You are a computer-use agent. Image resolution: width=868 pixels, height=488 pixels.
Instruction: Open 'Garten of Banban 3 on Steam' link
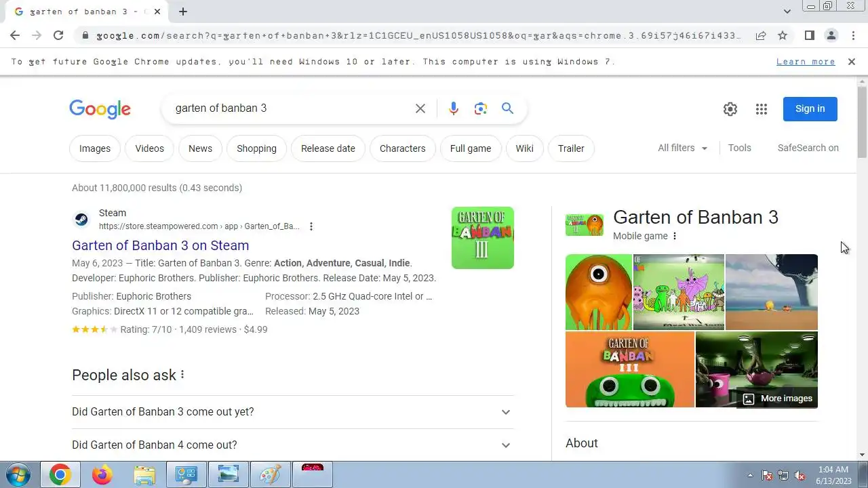click(x=160, y=245)
